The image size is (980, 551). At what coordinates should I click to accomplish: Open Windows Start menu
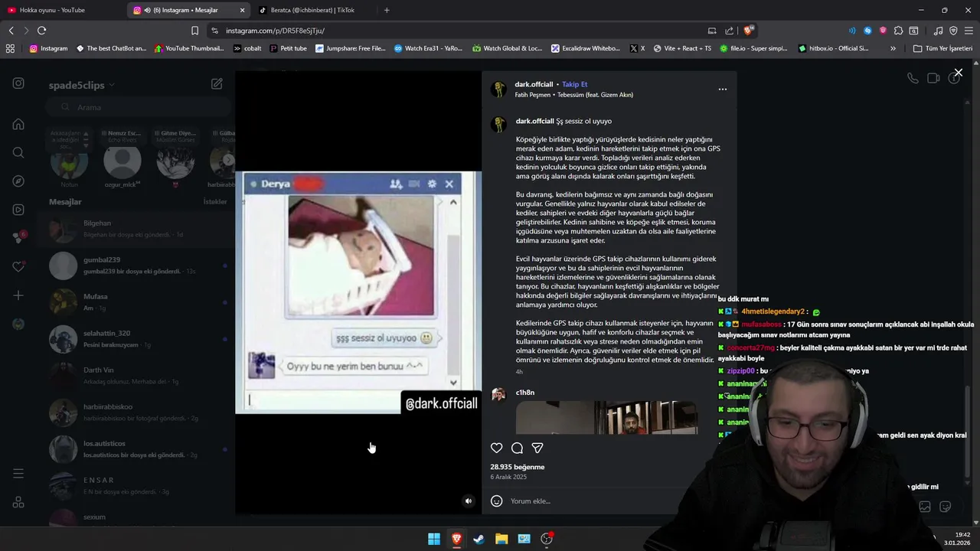(434, 539)
